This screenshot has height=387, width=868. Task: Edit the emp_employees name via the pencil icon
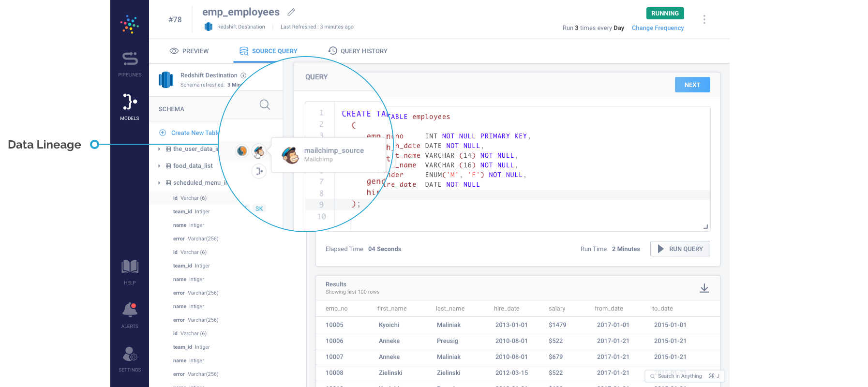[291, 12]
